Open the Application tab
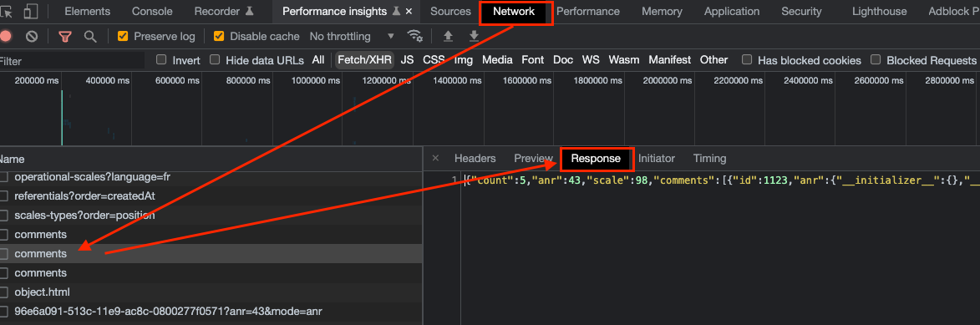 [732, 11]
